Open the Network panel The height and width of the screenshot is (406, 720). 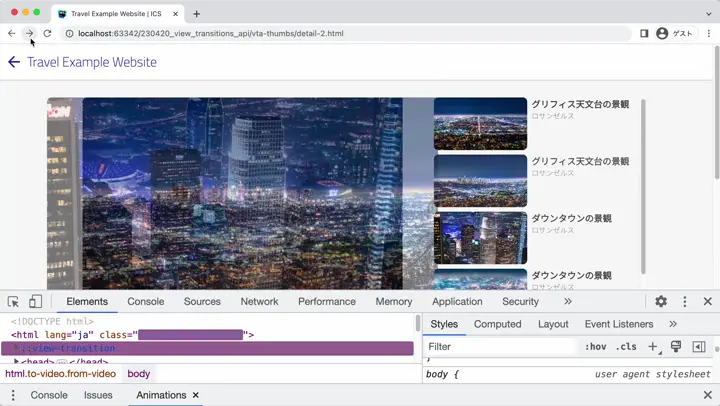coord(259,302)
